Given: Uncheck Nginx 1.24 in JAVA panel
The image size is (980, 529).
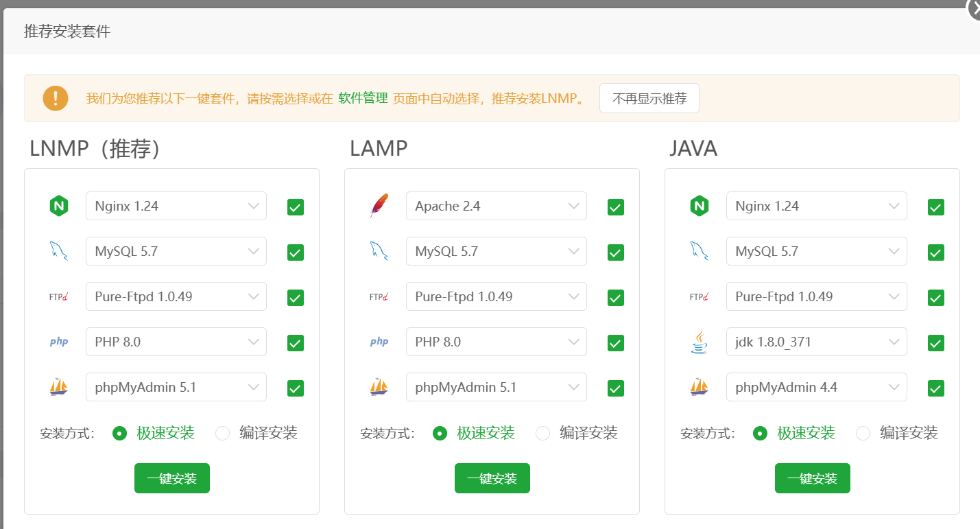Looking at the screenshot, I should [936, 207].
